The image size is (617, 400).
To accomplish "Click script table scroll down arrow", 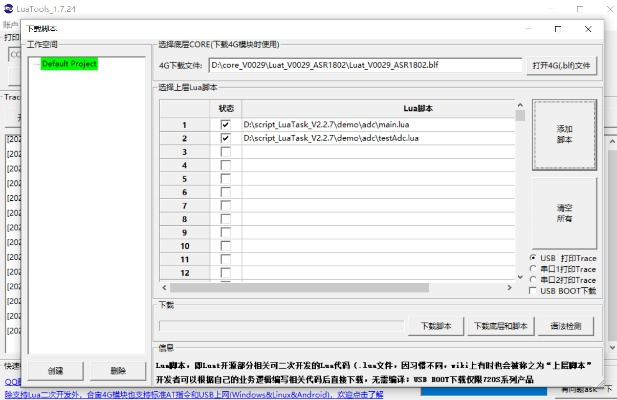I will point(520,277).
